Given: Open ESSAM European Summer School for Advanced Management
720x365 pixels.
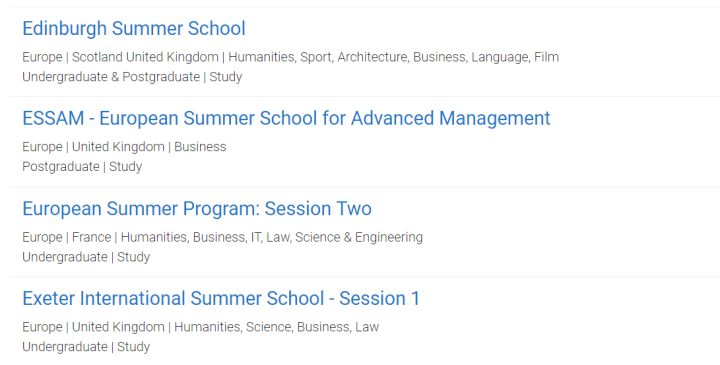Looking at the screenshot, I should click(x=286, y=118).
